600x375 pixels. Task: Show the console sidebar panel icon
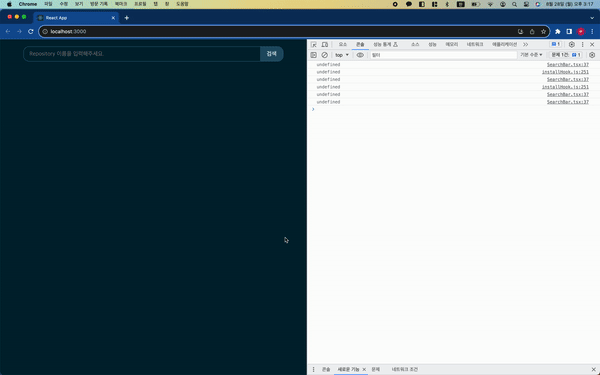[313, 55]
